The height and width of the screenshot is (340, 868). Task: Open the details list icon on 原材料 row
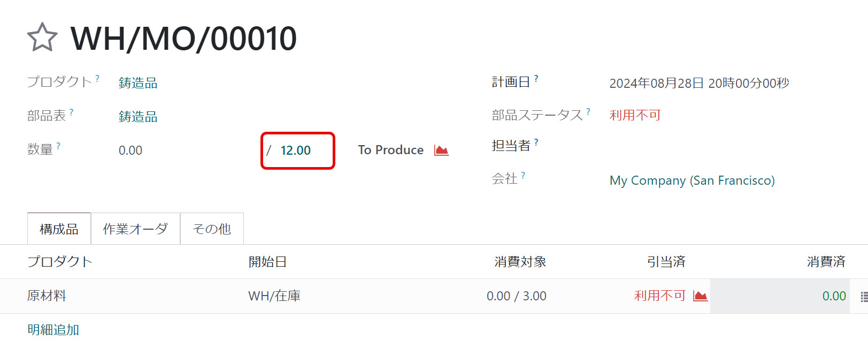[x=863, y=297]
